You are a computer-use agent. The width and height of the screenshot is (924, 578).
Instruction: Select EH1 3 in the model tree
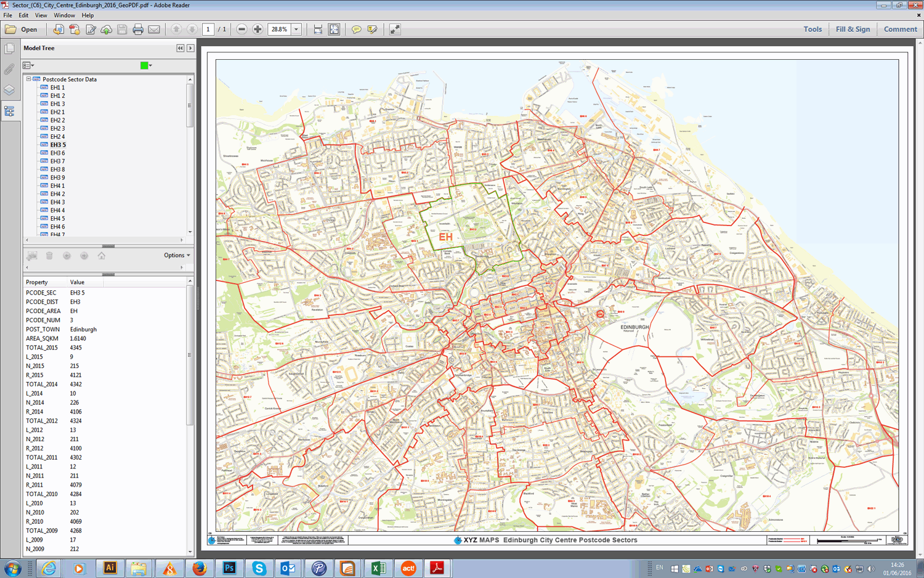[x=57, y=104]
